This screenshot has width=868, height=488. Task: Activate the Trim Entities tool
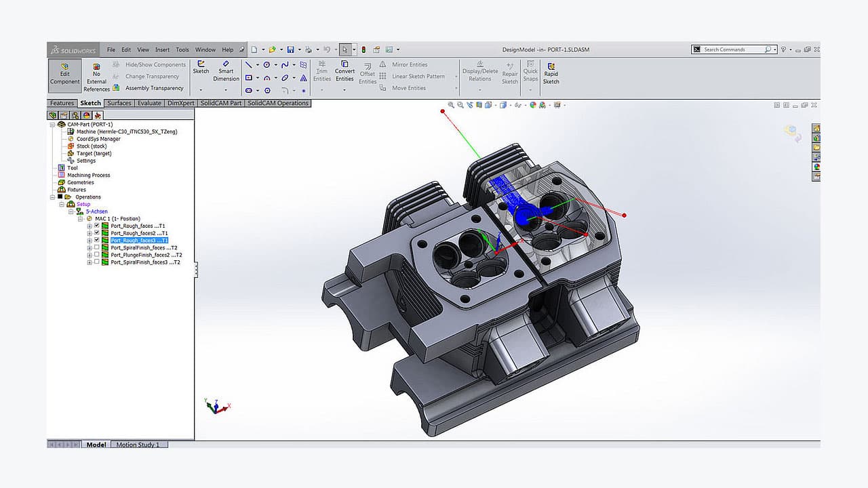point(321,71)
